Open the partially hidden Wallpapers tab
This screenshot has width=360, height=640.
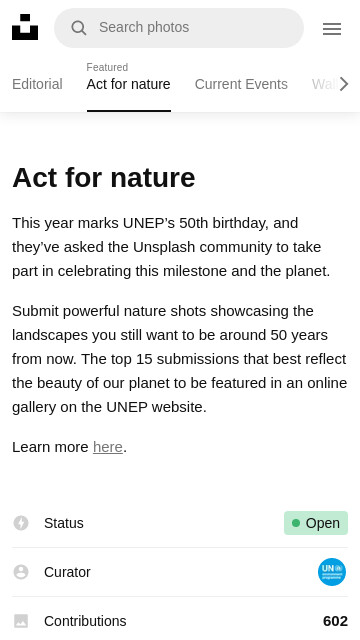tap(325, 84)
